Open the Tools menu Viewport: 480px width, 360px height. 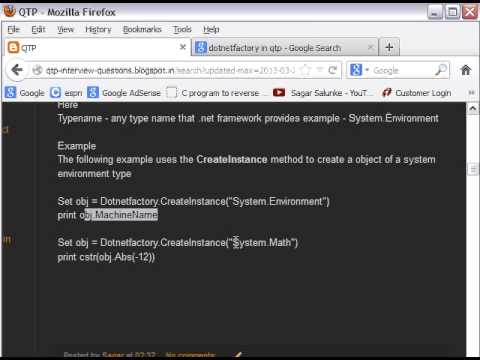[182, 30]
